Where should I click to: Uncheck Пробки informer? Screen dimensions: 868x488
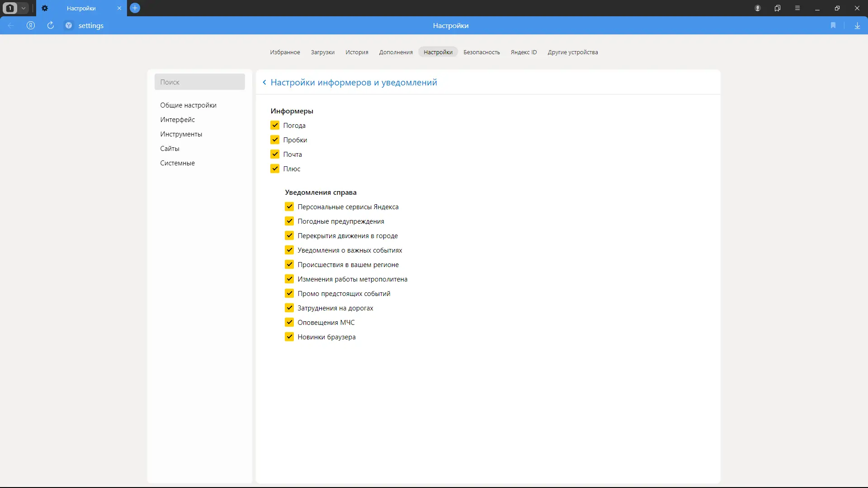[275, 140]
